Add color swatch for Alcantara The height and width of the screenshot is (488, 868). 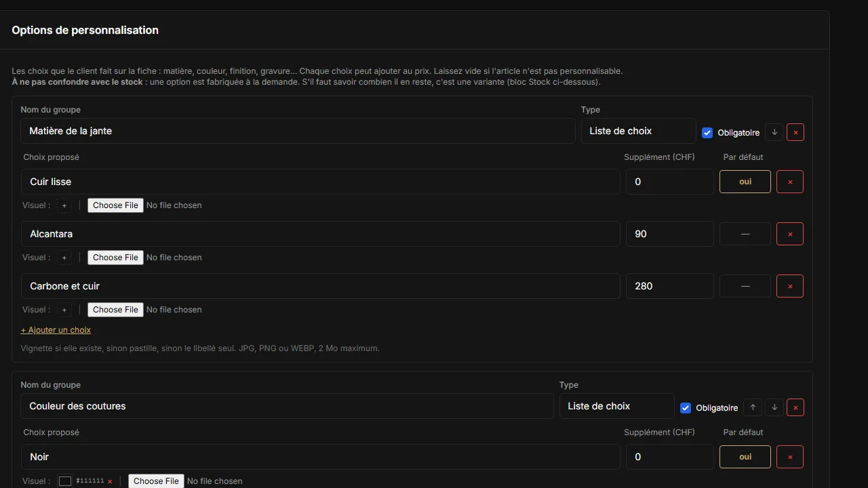point(64,258)
